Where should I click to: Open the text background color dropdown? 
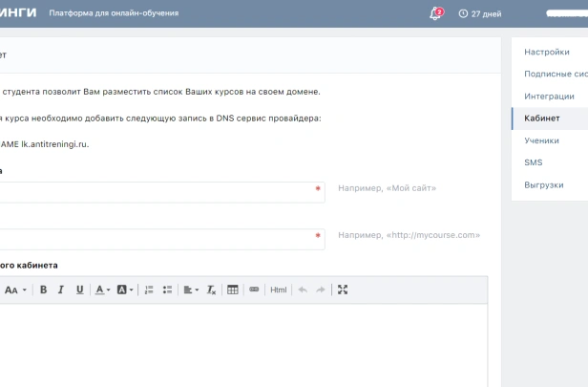click(126, 290)
